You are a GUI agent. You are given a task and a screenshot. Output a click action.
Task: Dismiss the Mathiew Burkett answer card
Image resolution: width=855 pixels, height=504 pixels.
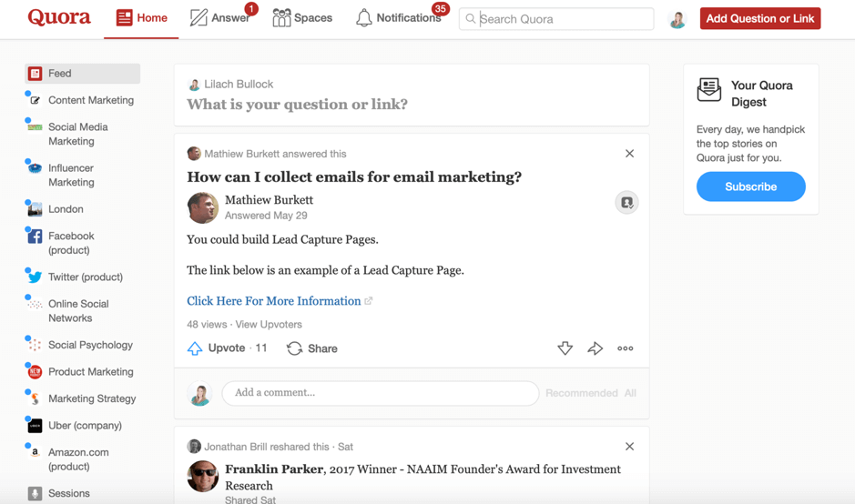pyautogui.click(x=629, y=154)
